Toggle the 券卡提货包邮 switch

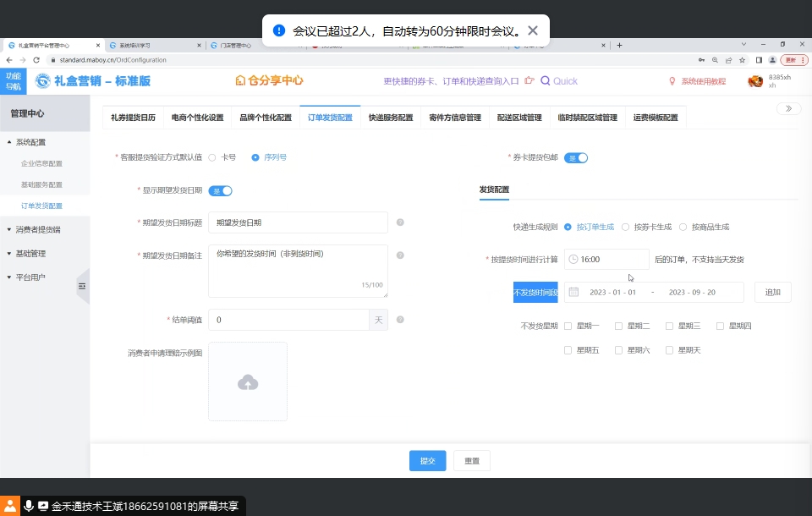click(x=576, y=157)
